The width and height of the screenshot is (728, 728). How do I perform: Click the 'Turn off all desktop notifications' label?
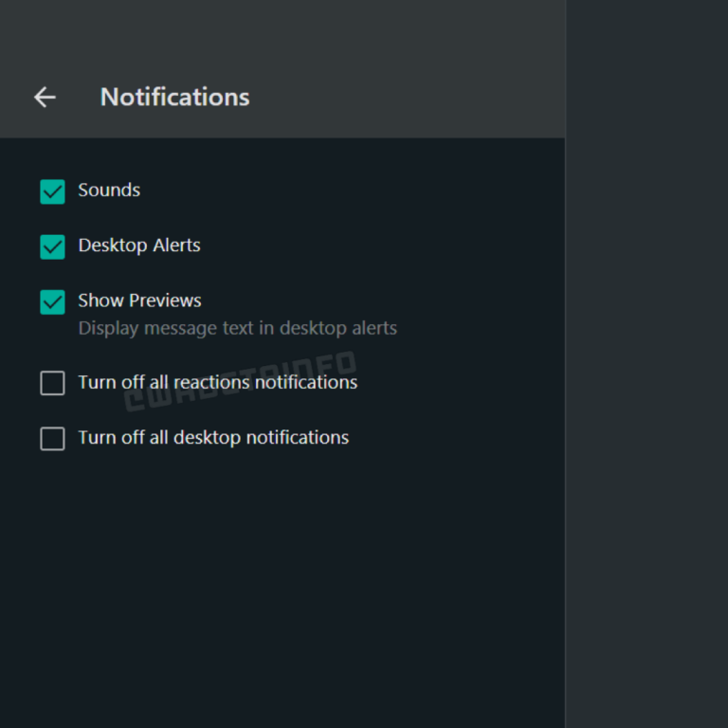[x=213, y=438]
